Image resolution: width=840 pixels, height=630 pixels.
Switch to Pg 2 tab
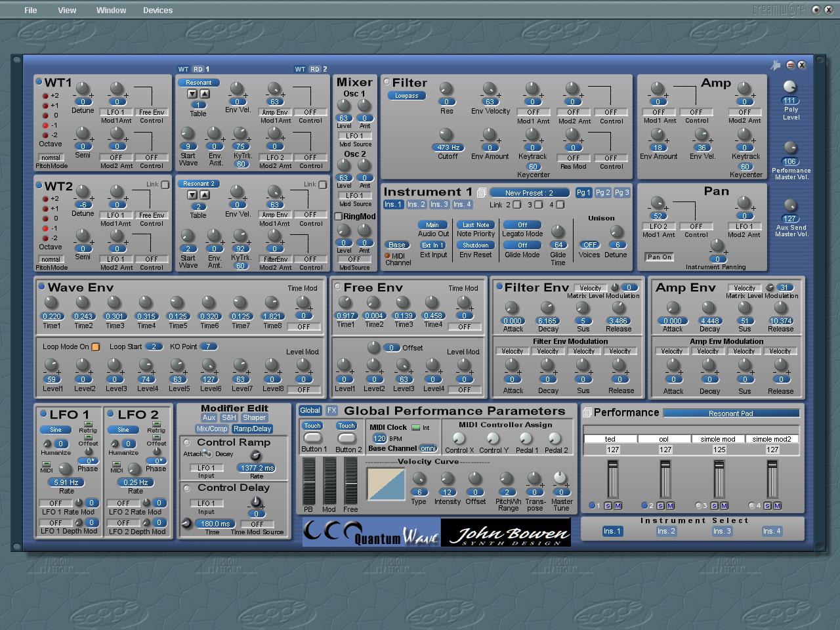[x=602, y=192]
